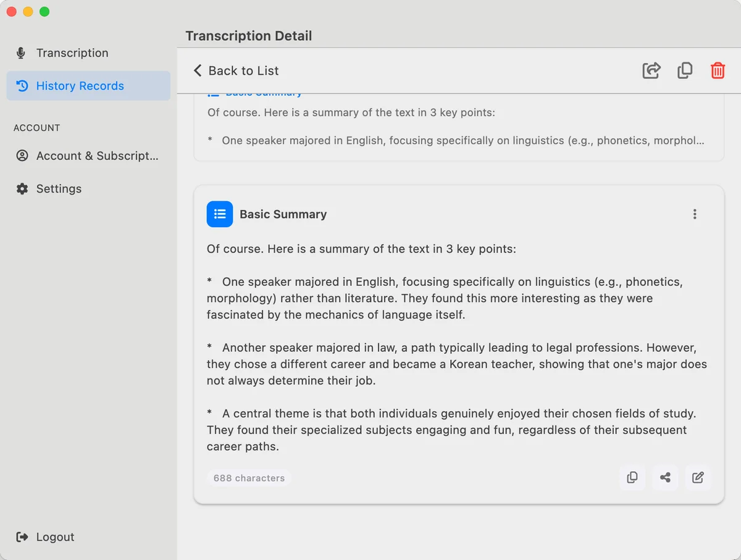Share the Basic Summary card

665,477
